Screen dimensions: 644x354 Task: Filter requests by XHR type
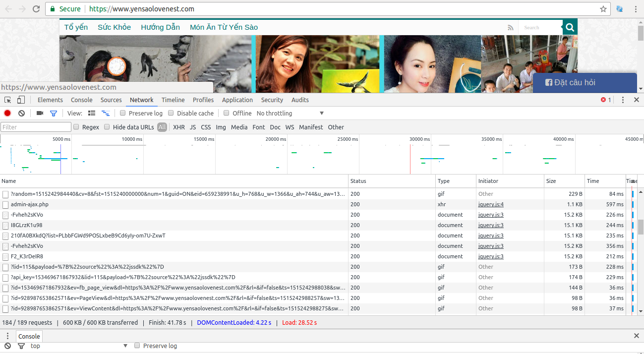pyautogui.click(x=179, y=127)
